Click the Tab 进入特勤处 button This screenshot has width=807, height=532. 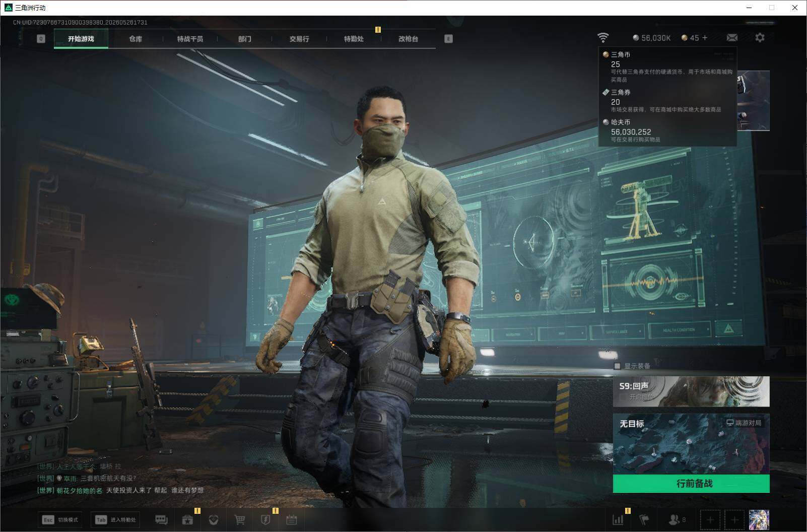pyautogui.click(x=115, y=520)
